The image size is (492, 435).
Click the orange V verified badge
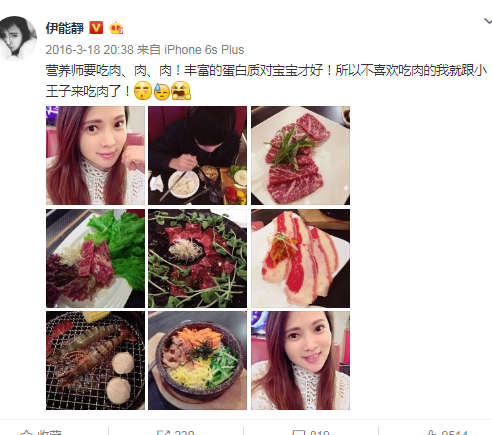tap(96, 28)
